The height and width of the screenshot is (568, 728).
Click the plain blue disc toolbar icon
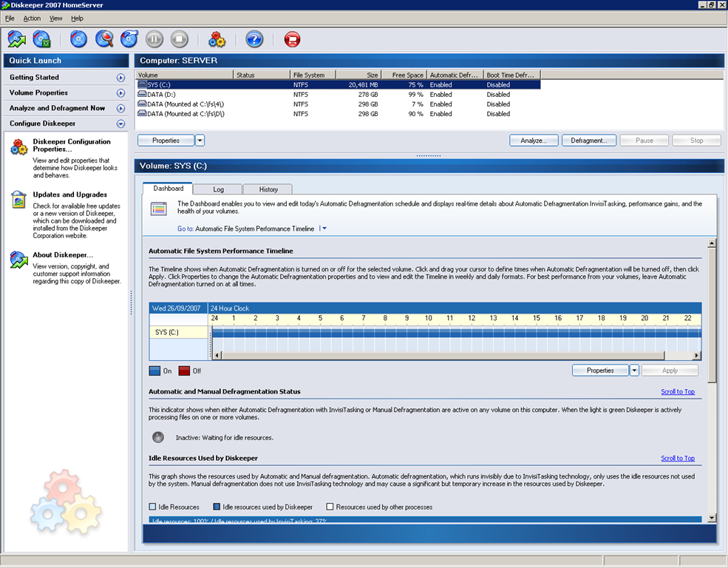[78, 39]
